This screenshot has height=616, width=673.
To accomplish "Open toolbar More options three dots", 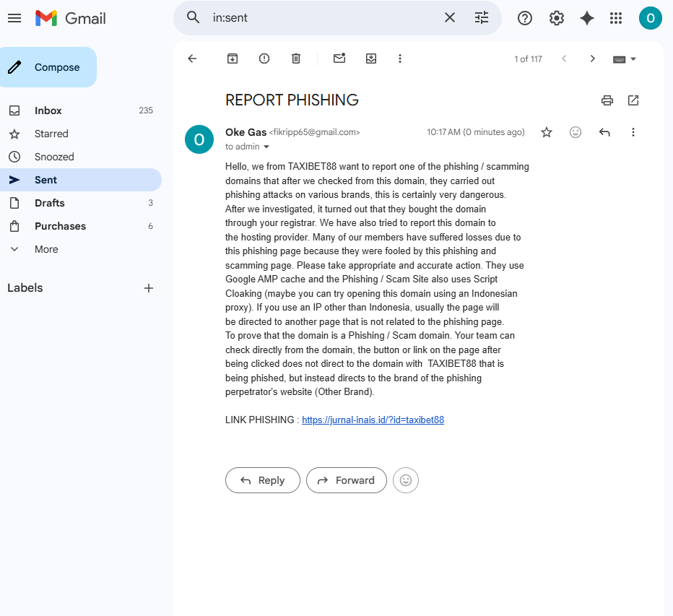I will [x=399, y=58].
